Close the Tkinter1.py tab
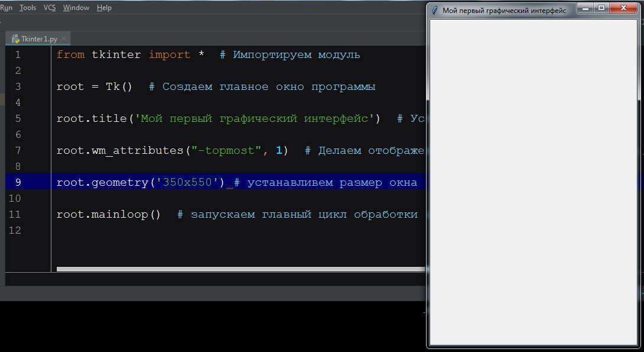Screen dimensions: 644x352 click(x=64, y=38)
